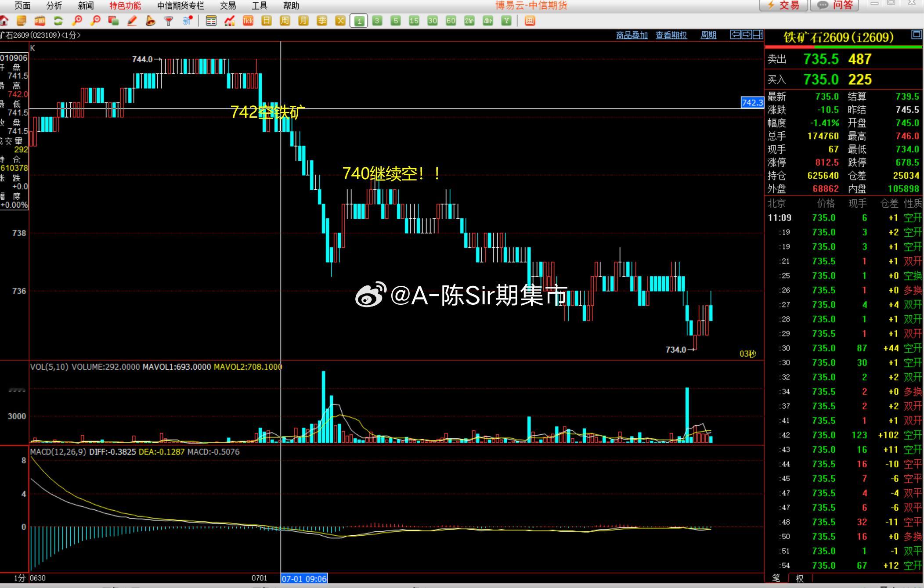Click the right arrow chart navigation icon
This screenshot has width=924, height=588.
tap(747, 35)
